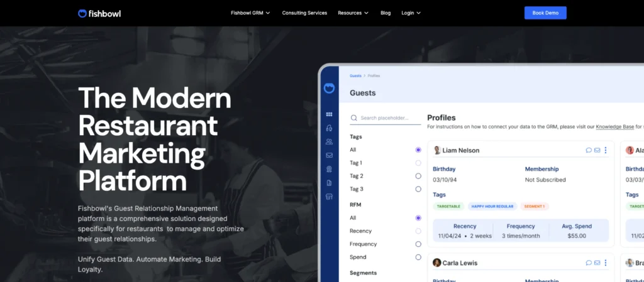
Task: Click the search placeholder field
Action: click(x=386, y=118)
